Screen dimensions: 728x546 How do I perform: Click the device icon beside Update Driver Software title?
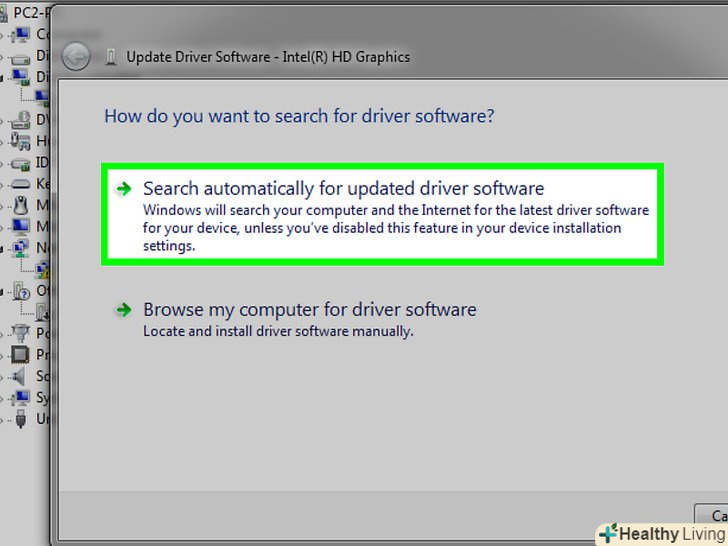(x=110, y=57)
